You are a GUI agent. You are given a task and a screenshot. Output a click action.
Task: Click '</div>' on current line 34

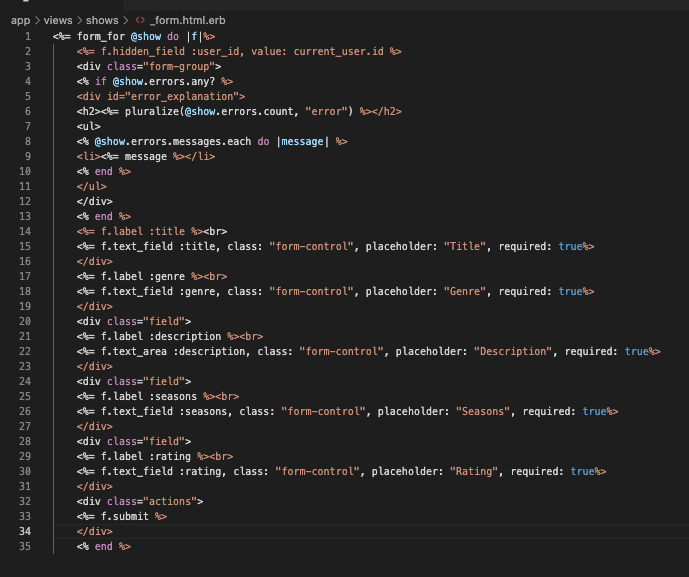(95, 531)
